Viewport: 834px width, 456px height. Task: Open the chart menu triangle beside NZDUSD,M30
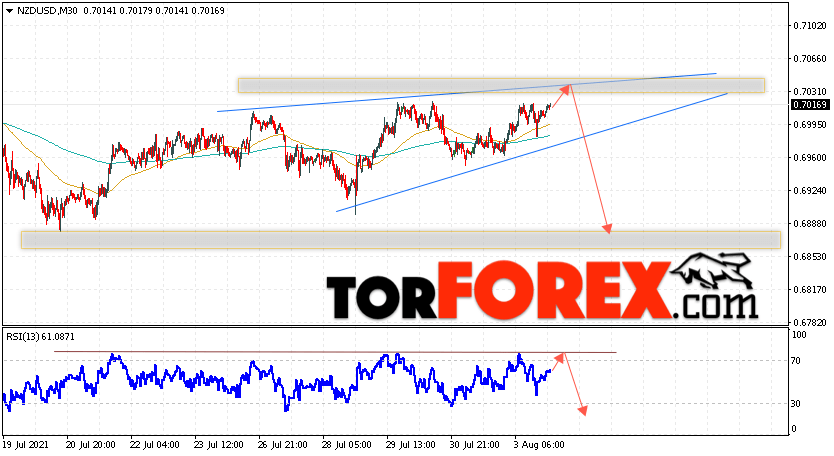(x=9, y=11)
